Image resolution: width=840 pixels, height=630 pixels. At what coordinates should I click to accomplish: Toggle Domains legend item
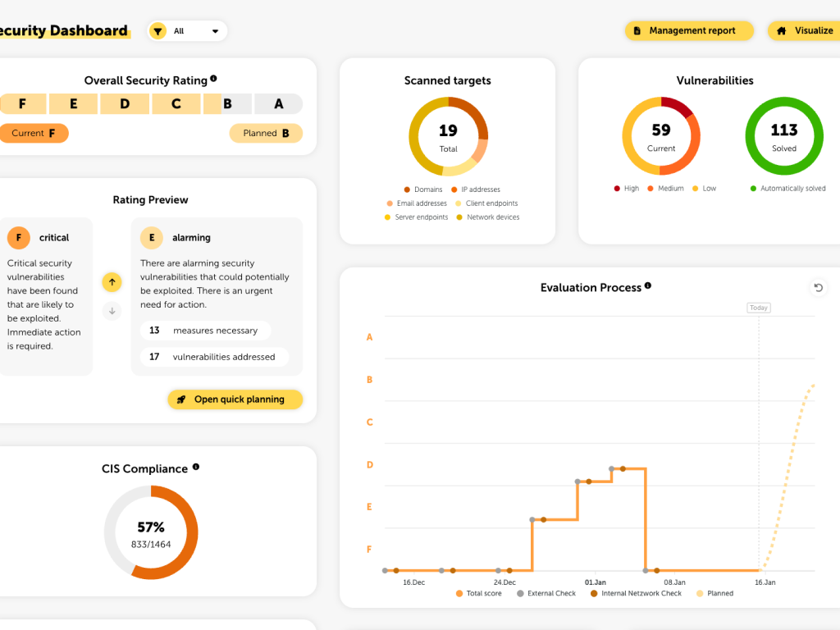coord(423,189)
